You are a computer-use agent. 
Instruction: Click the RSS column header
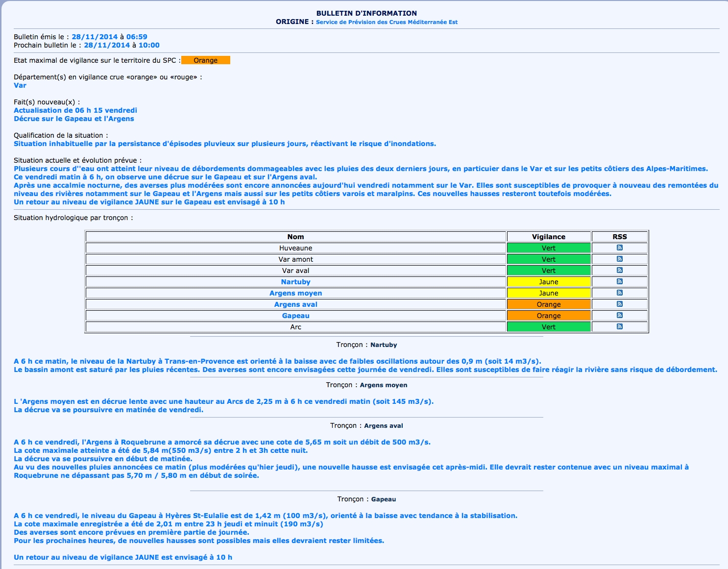(620, 237)
